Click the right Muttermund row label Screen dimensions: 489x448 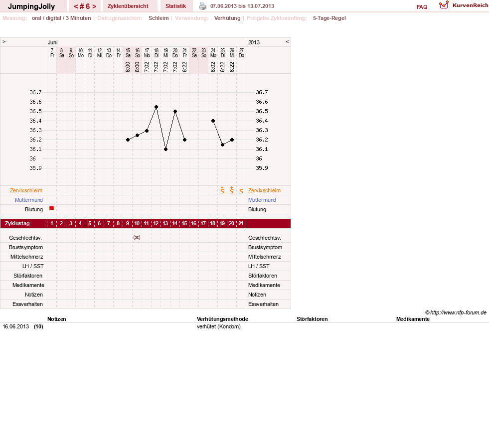(x=262, y=200)
